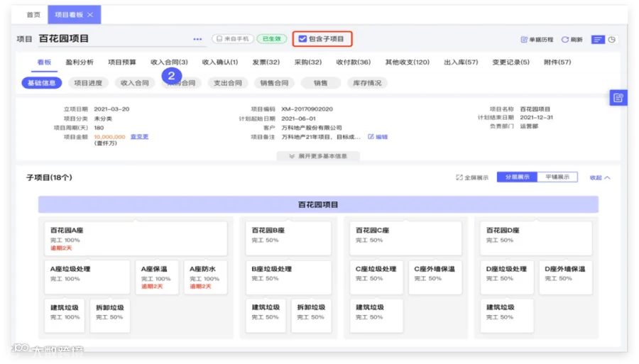
Task: Click the 已生效 status badge
Action: (x=272, y=39)
